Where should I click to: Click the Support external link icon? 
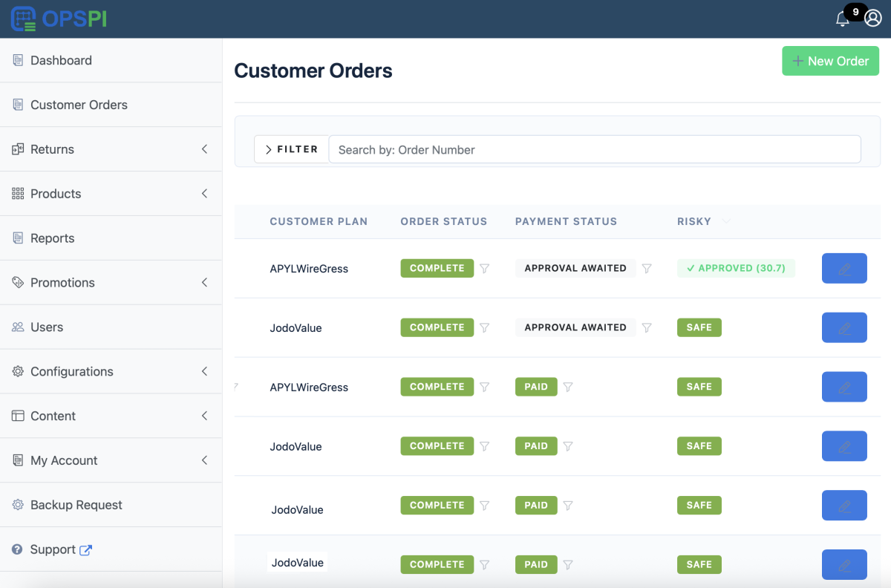[85, 550]
